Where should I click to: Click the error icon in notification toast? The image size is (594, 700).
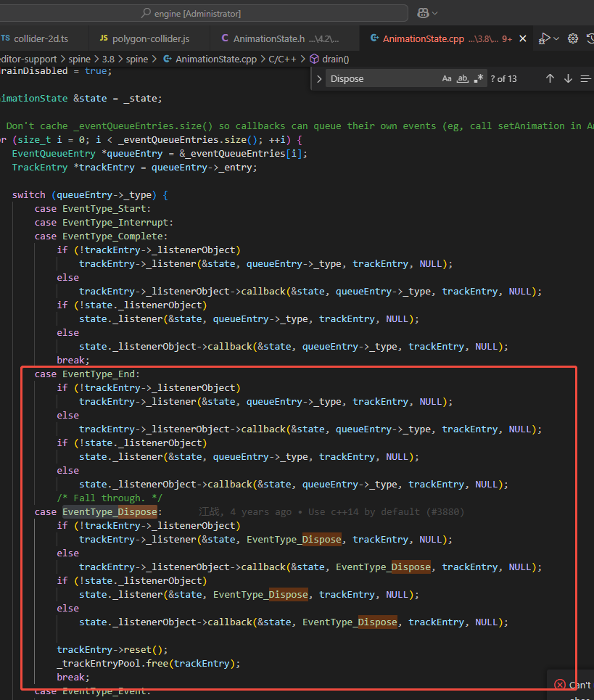point(560,684)
